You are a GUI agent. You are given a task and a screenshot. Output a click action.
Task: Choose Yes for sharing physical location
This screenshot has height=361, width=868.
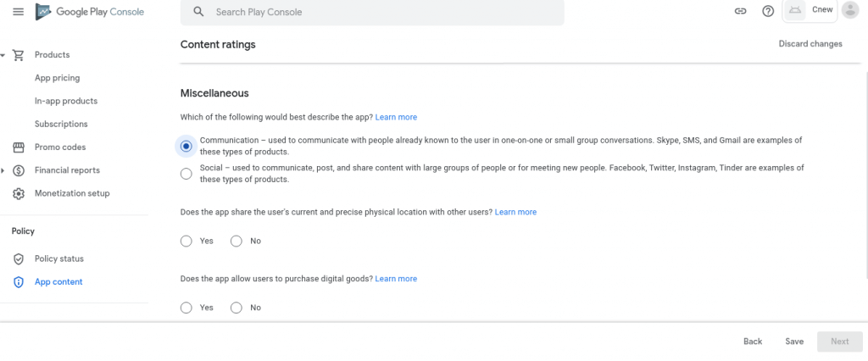click(186, 241)
